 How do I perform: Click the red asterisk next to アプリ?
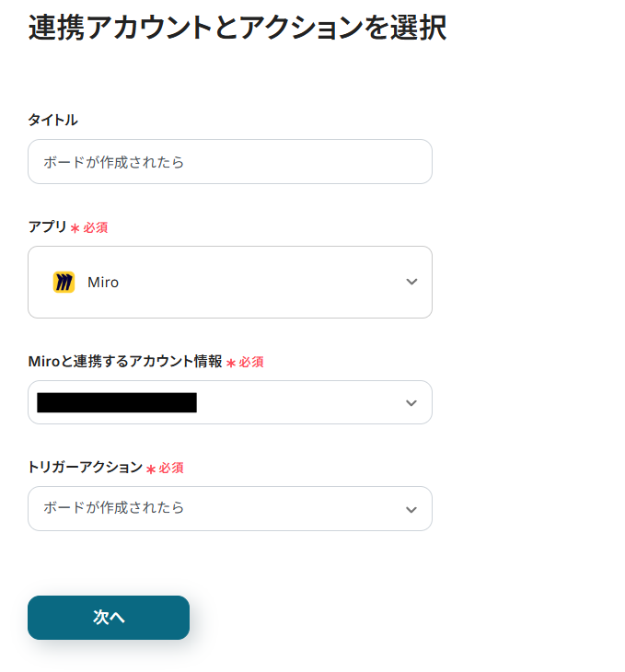click(x=75, y=228)
